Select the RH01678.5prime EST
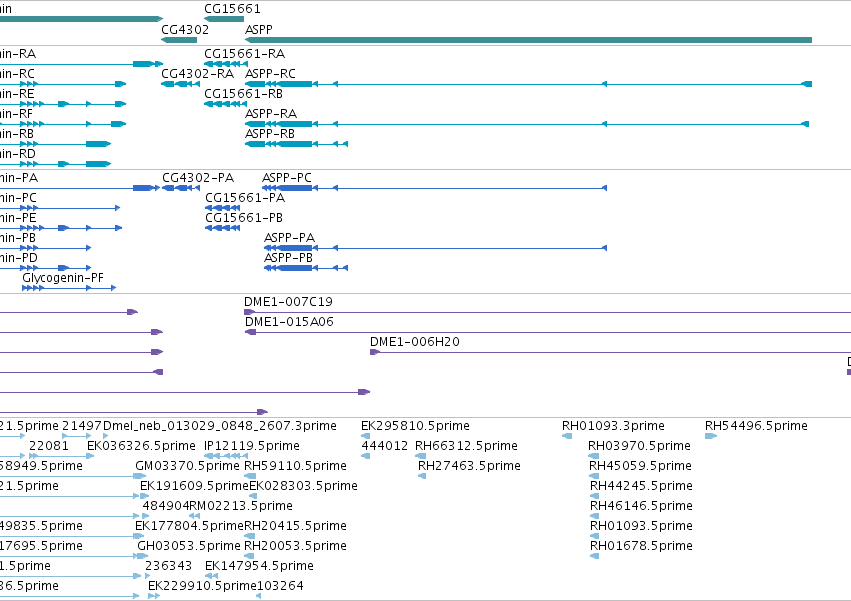The width and height of the screenshot is (851, 601). [x=594, y=556]
